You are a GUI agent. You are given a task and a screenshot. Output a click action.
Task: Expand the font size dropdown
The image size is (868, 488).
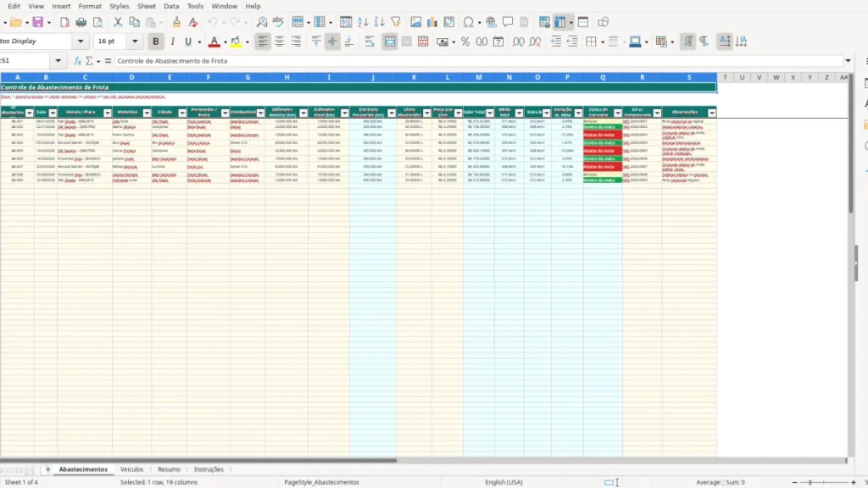coord(135,41)
